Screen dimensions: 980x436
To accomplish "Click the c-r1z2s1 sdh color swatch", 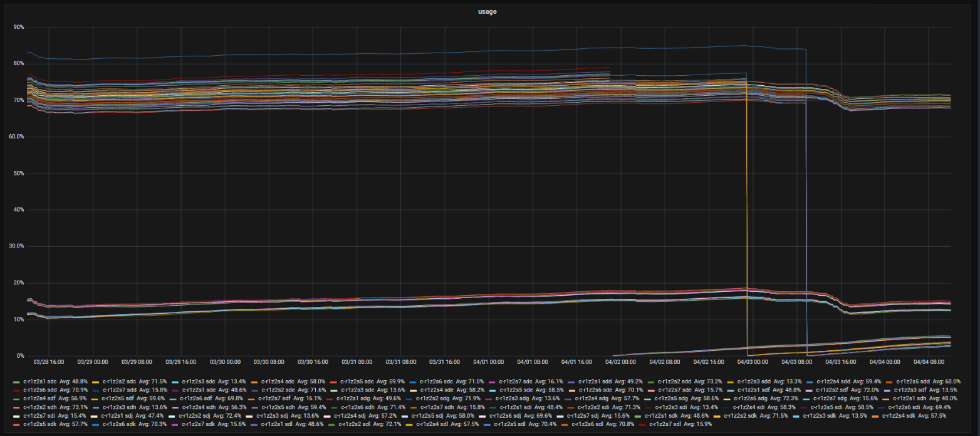I will (885, 398).
